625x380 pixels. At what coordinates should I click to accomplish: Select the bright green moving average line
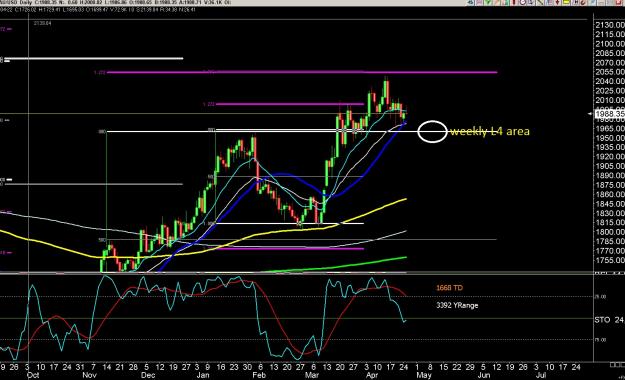click(x=335, y=266)
